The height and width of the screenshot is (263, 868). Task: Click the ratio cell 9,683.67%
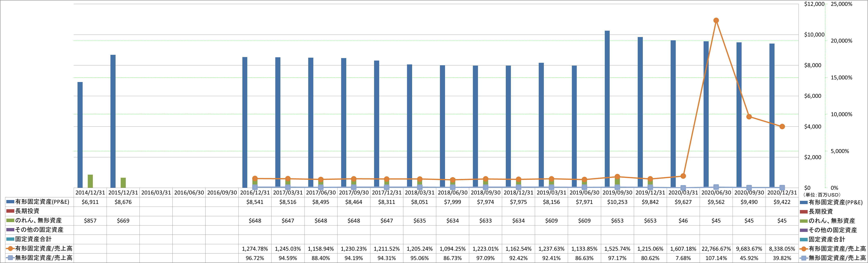pos(749,249)
